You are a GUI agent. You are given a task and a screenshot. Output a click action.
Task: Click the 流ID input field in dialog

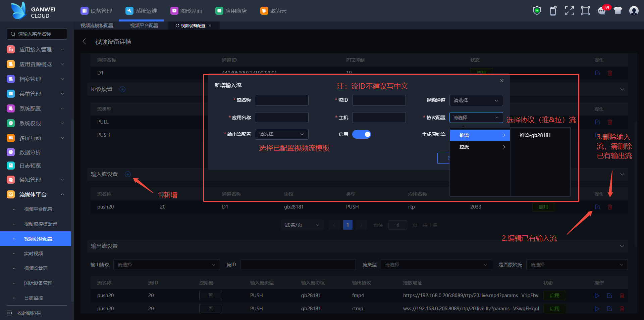pyautogui.click(x=379, y=100)
